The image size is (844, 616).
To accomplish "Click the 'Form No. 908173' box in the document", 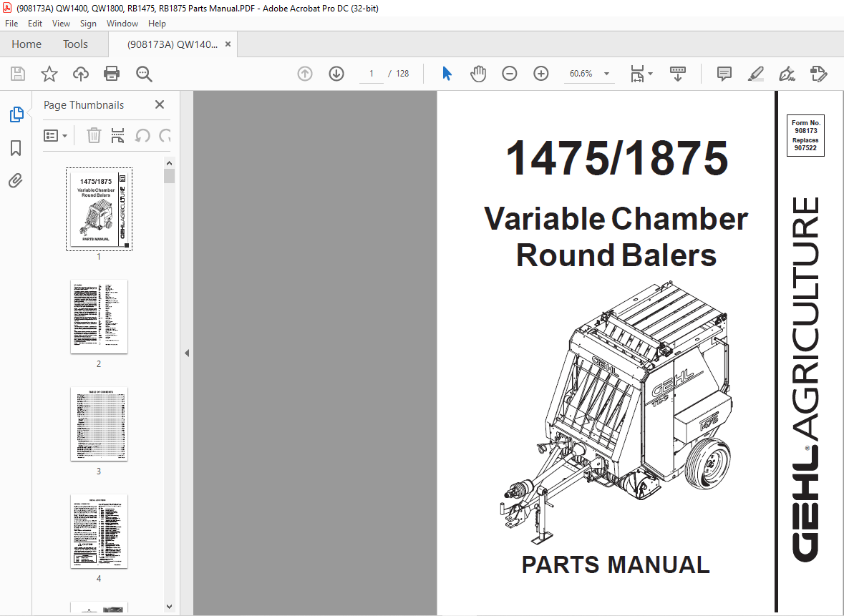I will point(806,135).
